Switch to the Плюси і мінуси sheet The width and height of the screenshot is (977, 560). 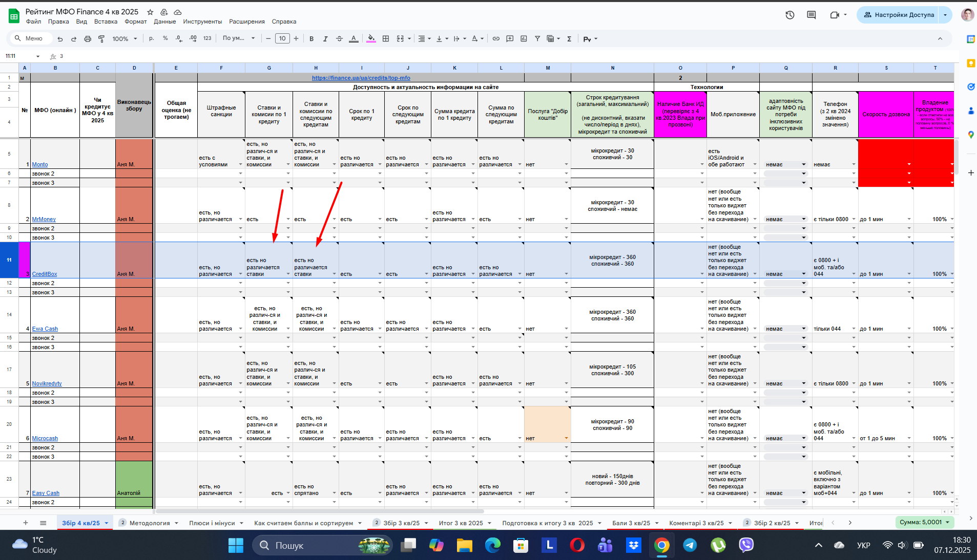point(212,523)
